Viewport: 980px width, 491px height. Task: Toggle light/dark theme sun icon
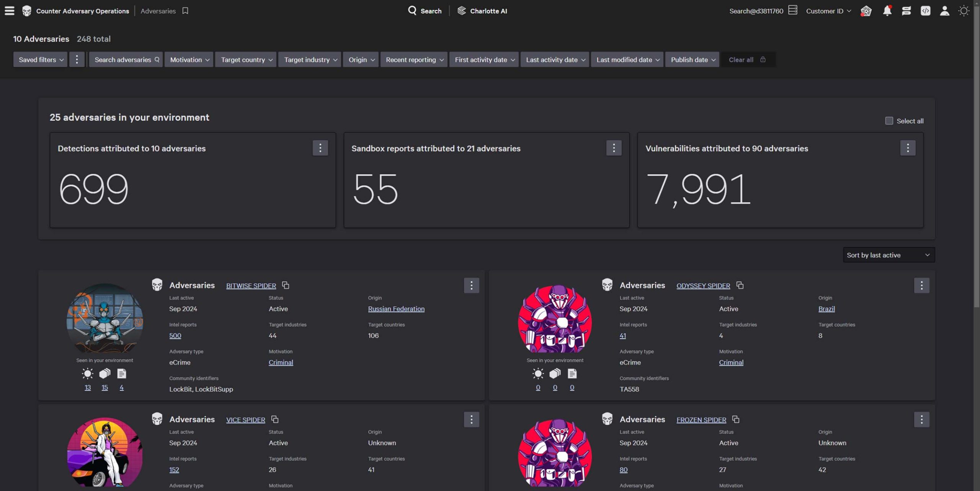964,11
